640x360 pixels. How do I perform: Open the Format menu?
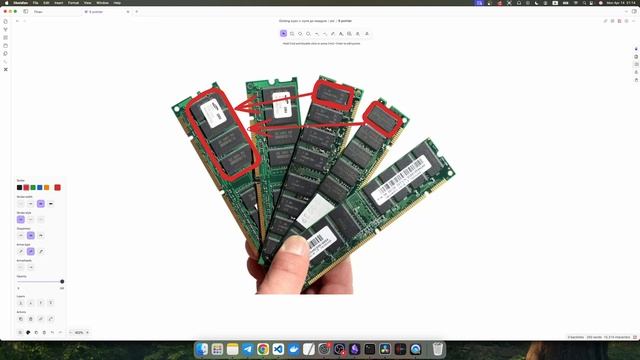(x=73, y=3)
